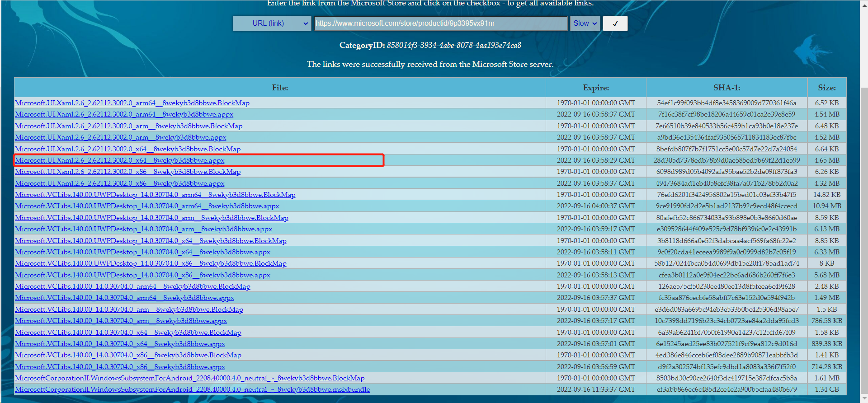Click the Microsoft Store URL input field
Image resolution: width=868 pixels, height=403 pixels.
tap(441, 23)
